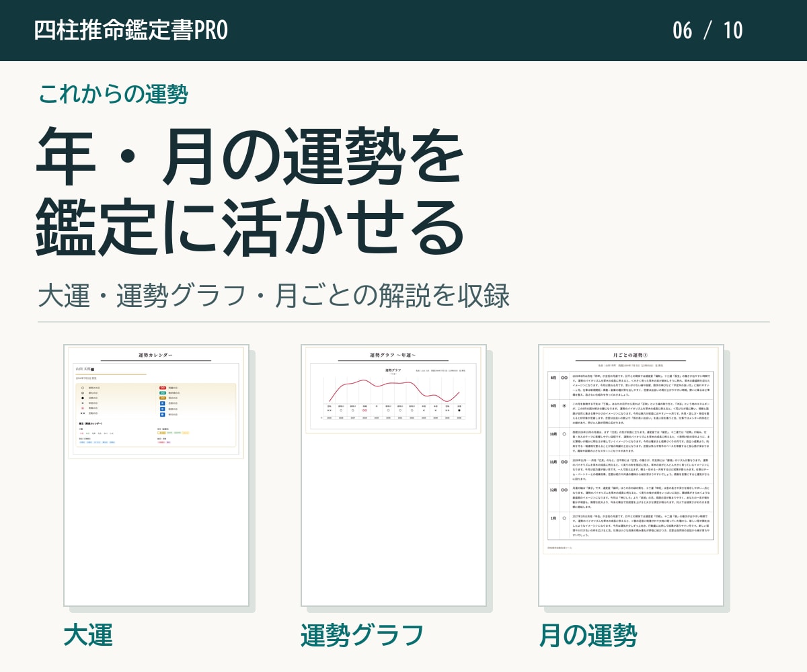
Task: Click the 運勢カレンダー page title
Action: coord(156,355)
